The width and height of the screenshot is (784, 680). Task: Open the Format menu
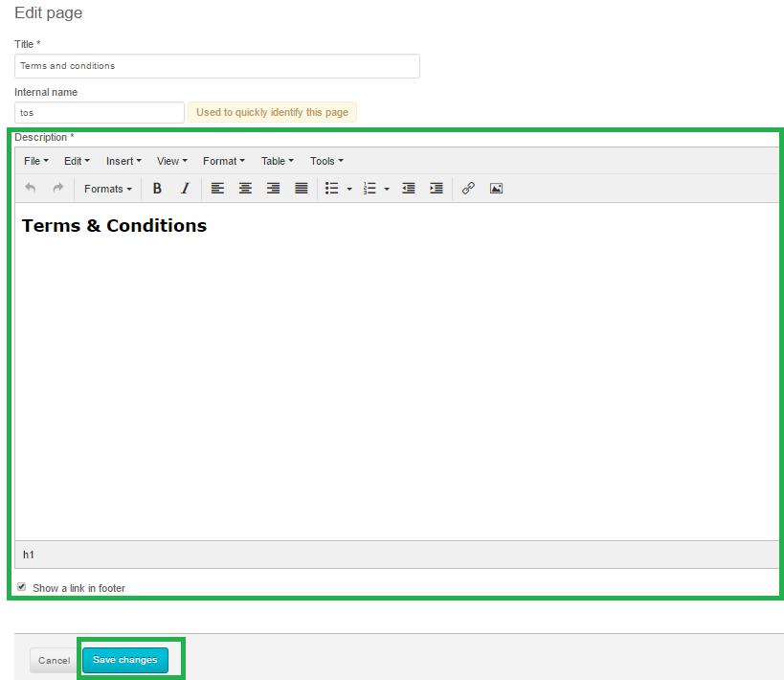(x=223, y=161)
